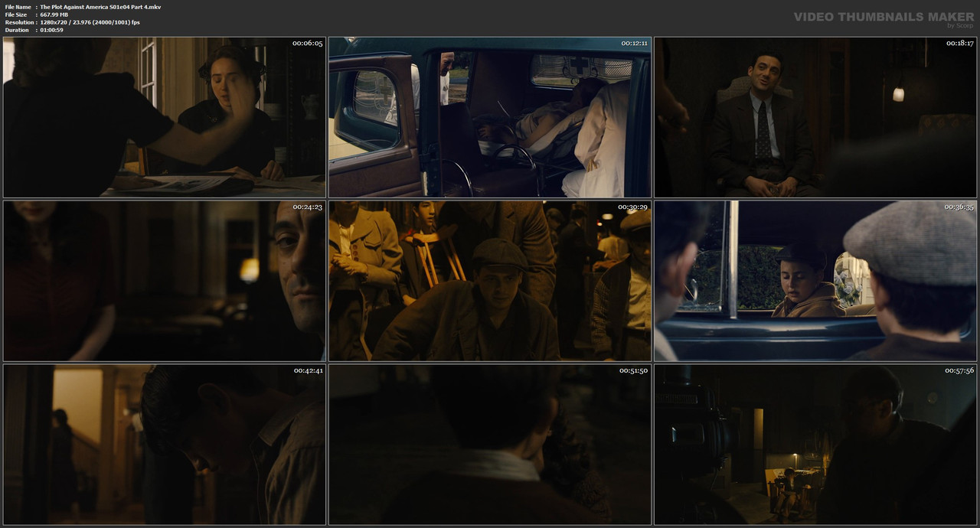
Task: Open the thumbnail stamped 00:06:05
Action: 165,117
